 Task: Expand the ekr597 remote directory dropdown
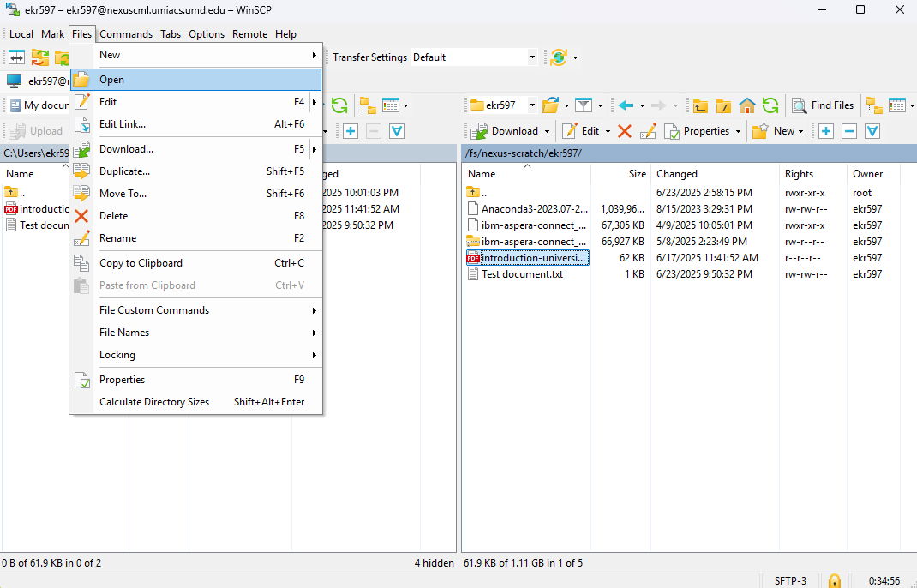[532, 105]
